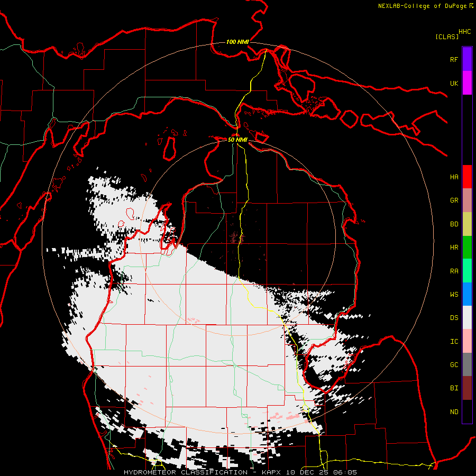Click the 50 NMI range ring label

coord(237,140)
